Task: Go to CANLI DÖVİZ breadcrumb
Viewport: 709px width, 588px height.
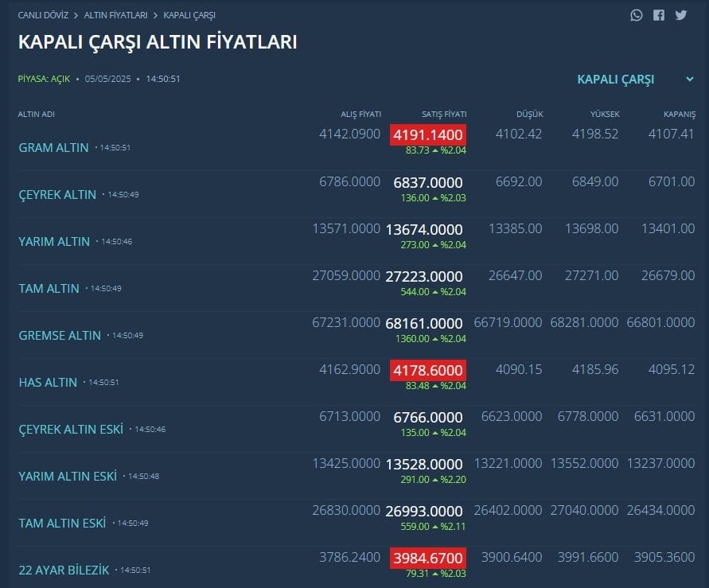Action: coord(43,15)
